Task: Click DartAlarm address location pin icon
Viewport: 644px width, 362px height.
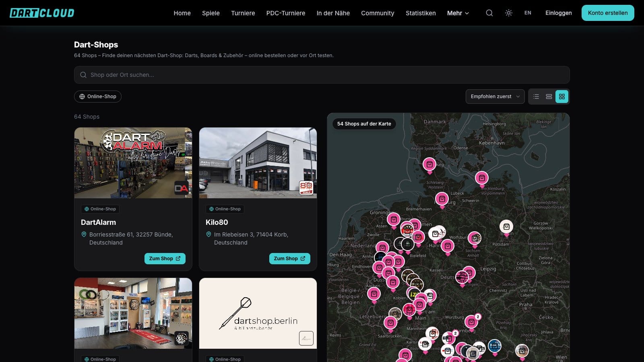Action: tap(84, 234)
